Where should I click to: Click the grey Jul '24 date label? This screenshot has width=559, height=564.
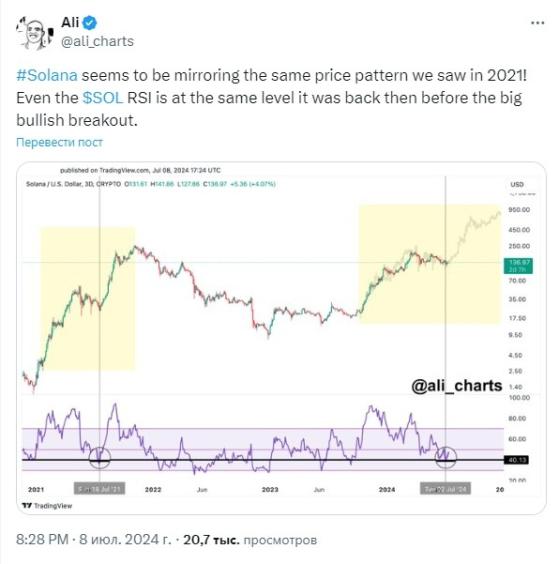pos(445,489)
